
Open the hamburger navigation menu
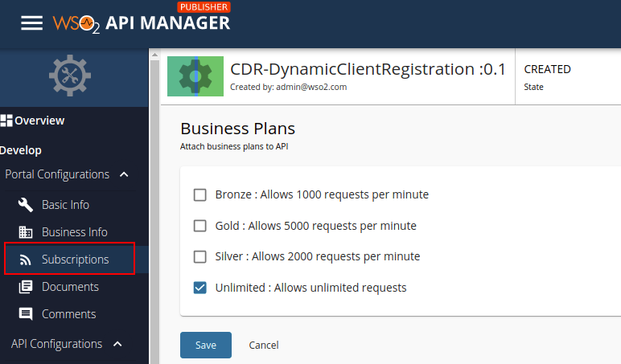click(31, 23)
